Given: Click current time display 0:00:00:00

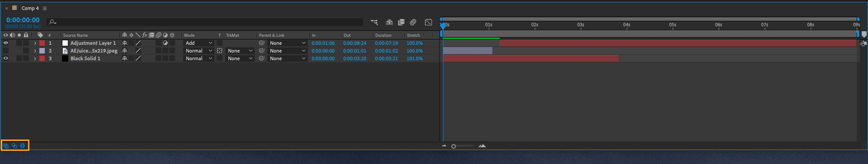Looking at the screenshot, I should click(x=23, y=20).
